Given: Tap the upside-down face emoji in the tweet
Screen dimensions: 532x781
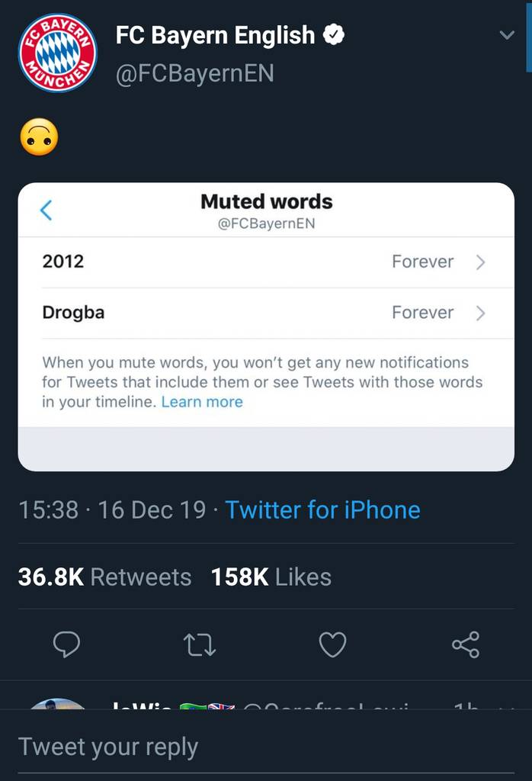Looking at the screenshot, I should [x=38, y=137].
